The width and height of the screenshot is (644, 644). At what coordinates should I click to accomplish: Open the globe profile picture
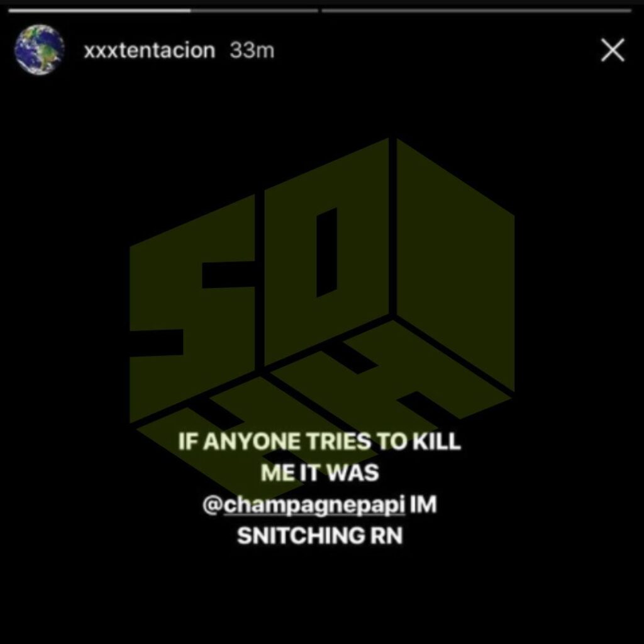click(40, 50)
